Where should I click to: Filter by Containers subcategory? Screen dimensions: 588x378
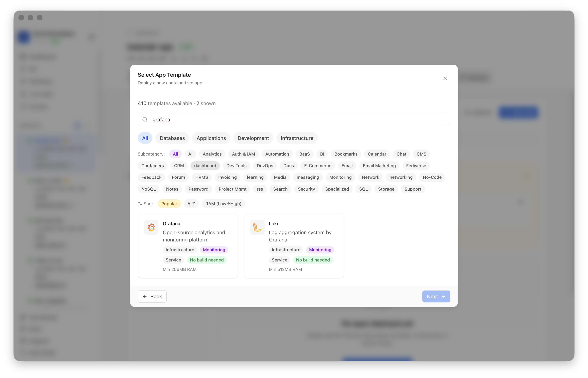coord(152,165)
